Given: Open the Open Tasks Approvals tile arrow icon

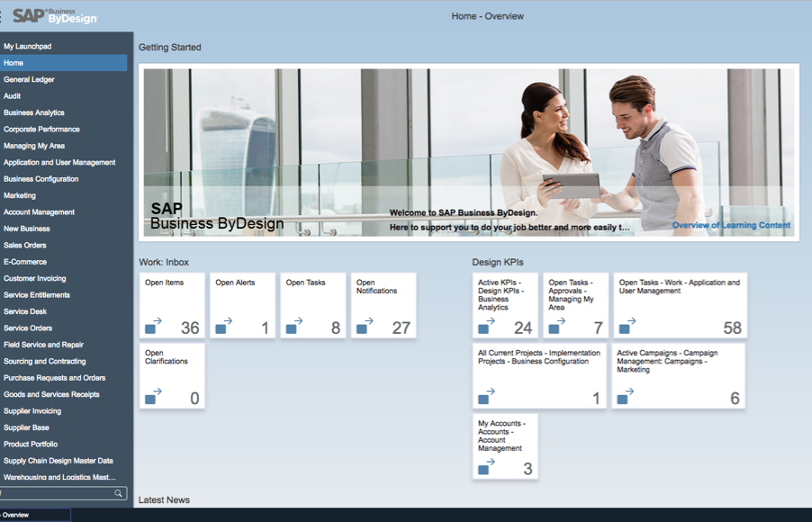Looking at the screenshot, I should coord(556,326).
